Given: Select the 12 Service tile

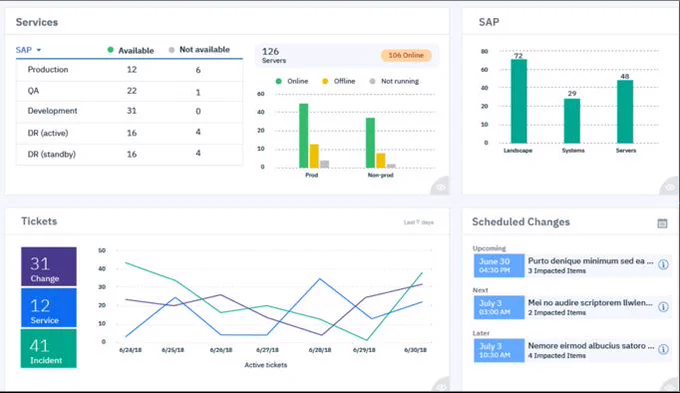Looking at the screenshot, I should point(49,308).
